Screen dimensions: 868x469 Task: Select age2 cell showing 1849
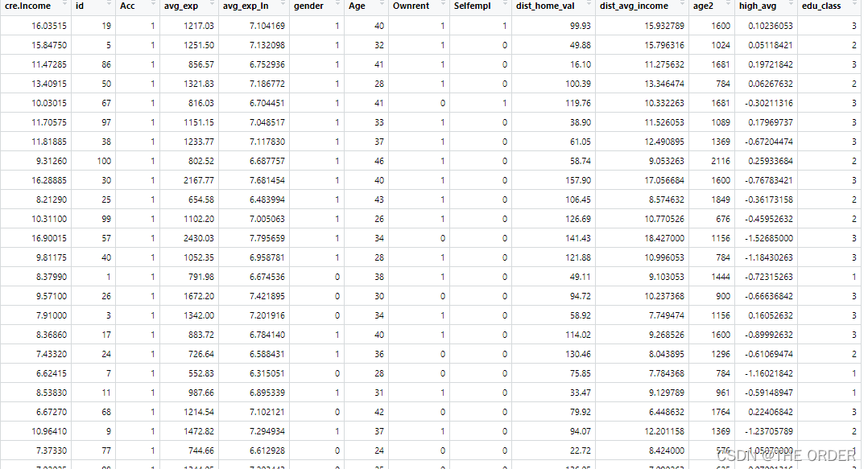721,200
